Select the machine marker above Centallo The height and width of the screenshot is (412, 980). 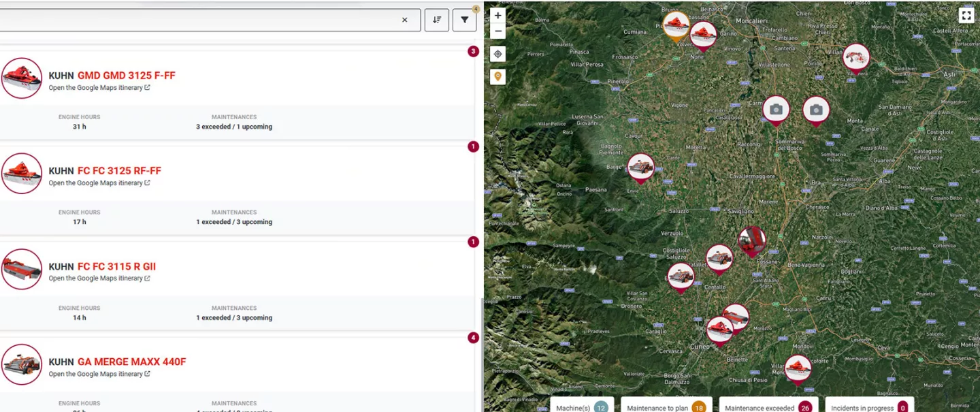tap(719, 259)
